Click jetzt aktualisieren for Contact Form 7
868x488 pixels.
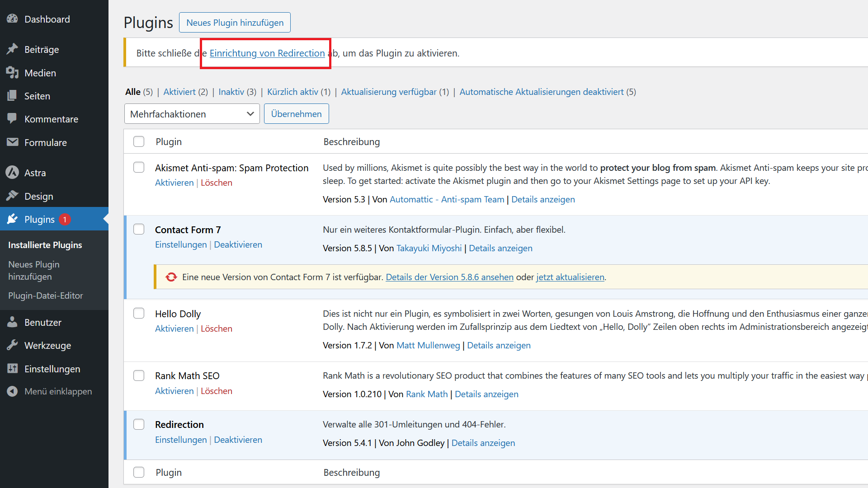(x=570, y=277)
